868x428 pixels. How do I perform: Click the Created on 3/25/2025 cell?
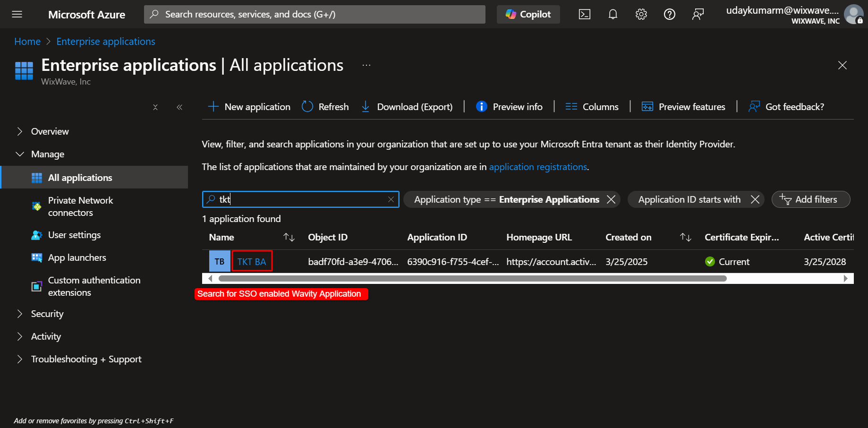626,262
